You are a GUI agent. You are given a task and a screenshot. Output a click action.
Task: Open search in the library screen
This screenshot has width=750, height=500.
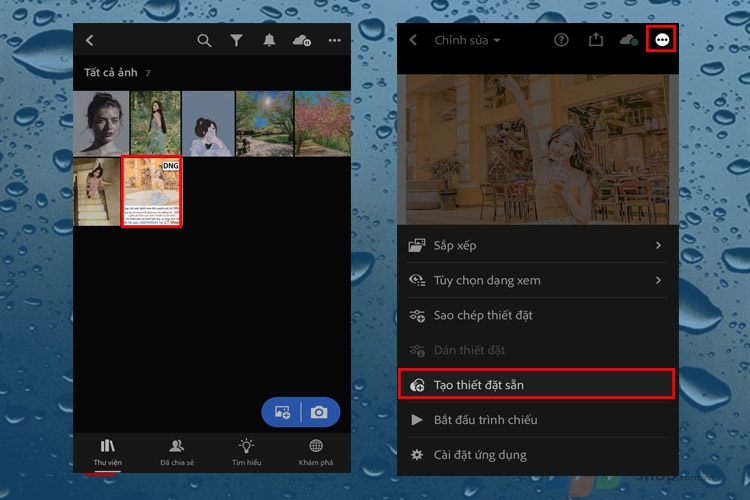click(204, 41)
